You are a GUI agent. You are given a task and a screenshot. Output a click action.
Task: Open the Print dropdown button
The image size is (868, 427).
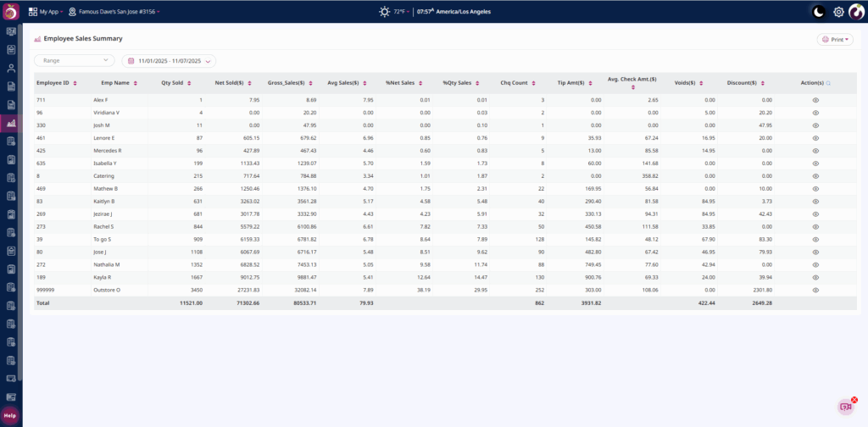834,39
